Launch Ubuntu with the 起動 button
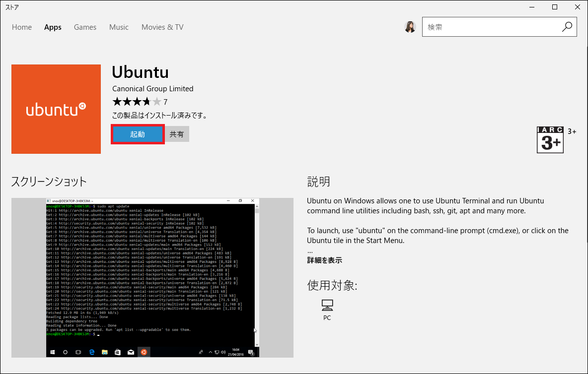The height and width of the screenshot is (374, 588). pyautogui.click(x=138, y=134)
